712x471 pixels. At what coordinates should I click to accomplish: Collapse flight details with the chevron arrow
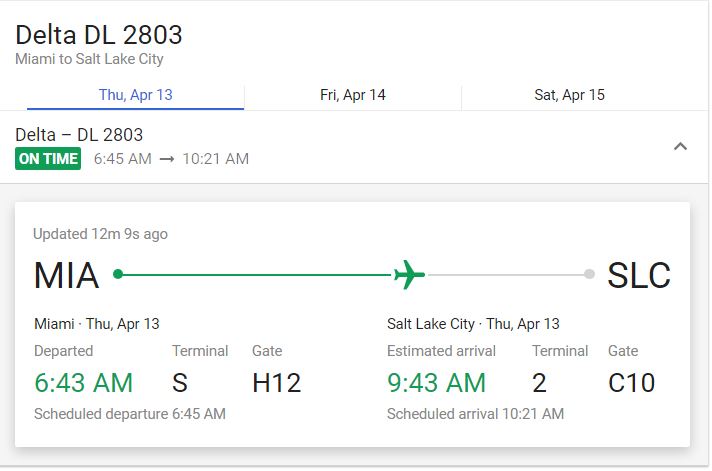[x=680, y=147]
